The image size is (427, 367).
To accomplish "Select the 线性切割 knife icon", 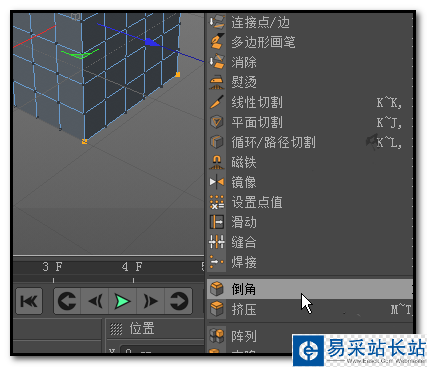I will pos(217,102).
